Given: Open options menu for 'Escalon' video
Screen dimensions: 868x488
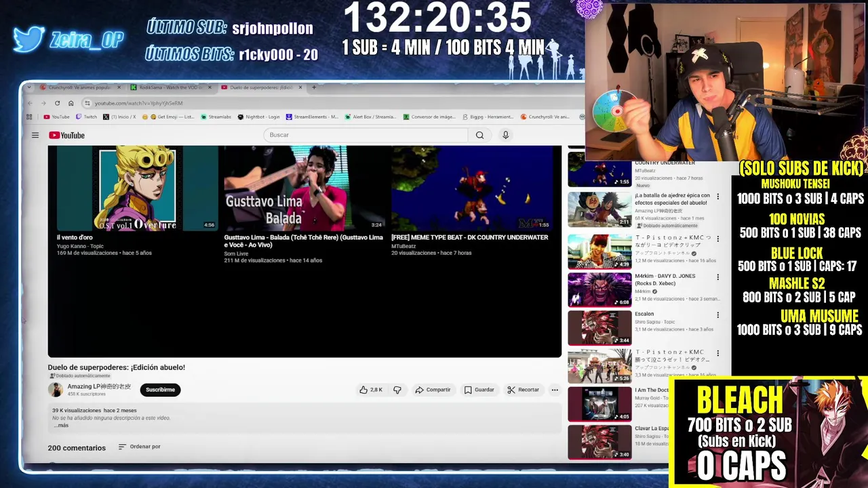Looking at the screenshot, I should pyautogui.click(x=718, y=315).
